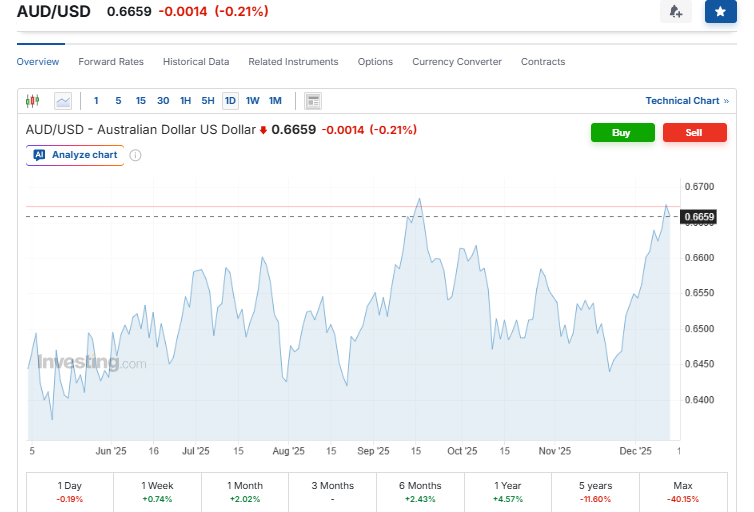Viewport: 754px width, 512px height.
Task: Select the 1M interval
Action: click(x=275, y=101)
